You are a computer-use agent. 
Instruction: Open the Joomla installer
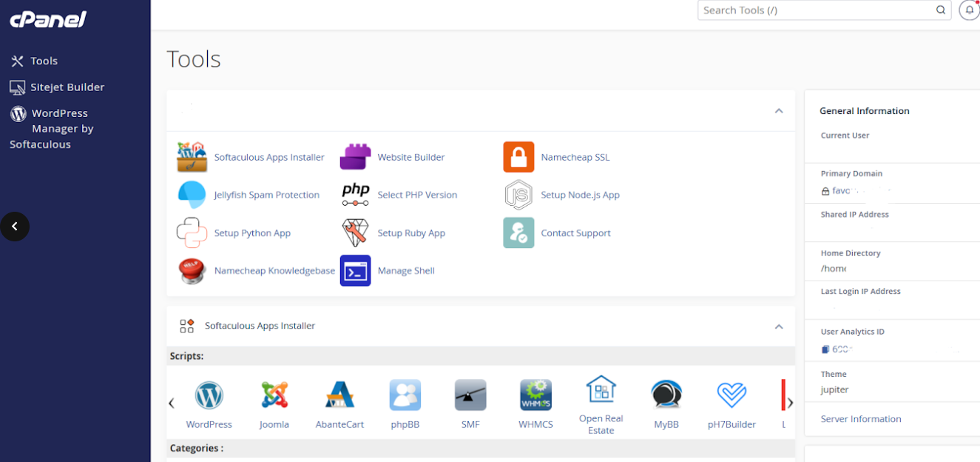(x=274, y=402)
